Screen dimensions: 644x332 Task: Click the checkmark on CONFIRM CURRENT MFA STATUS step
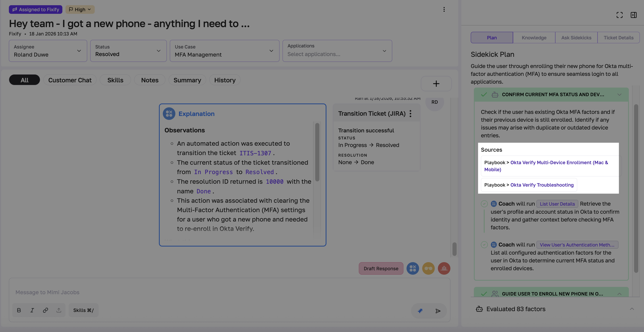[484, 94]
